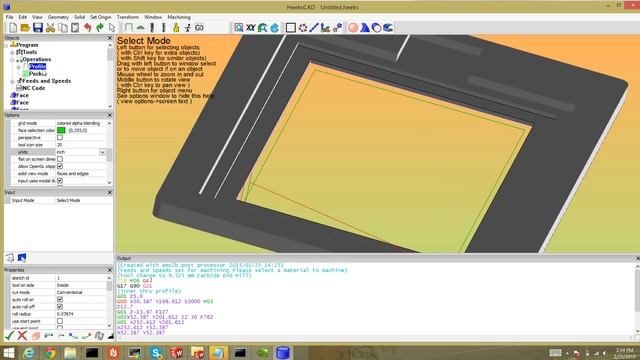The height and width of the screenshot is (360, 640).
Task: Close the Input panel
Action: pyautogui.click(x=109, y=192)
